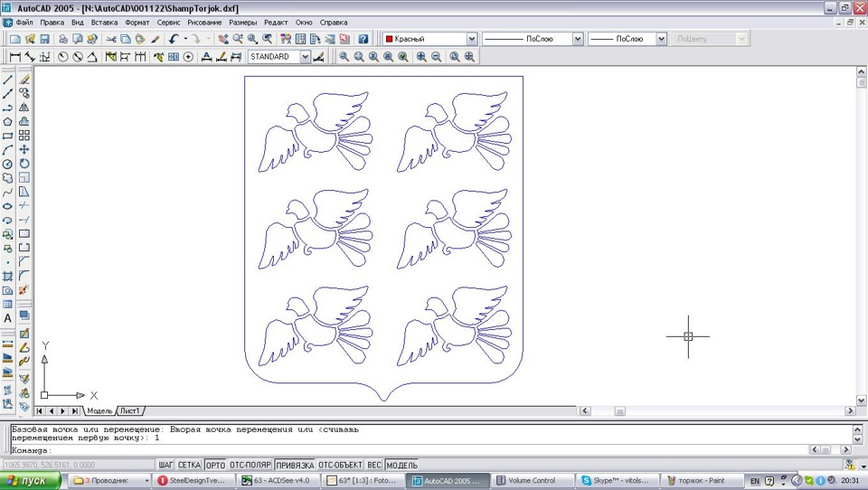Select the Move tool in Modify toolbar
This screenshot has height=490, width=868.
point(24,149)
